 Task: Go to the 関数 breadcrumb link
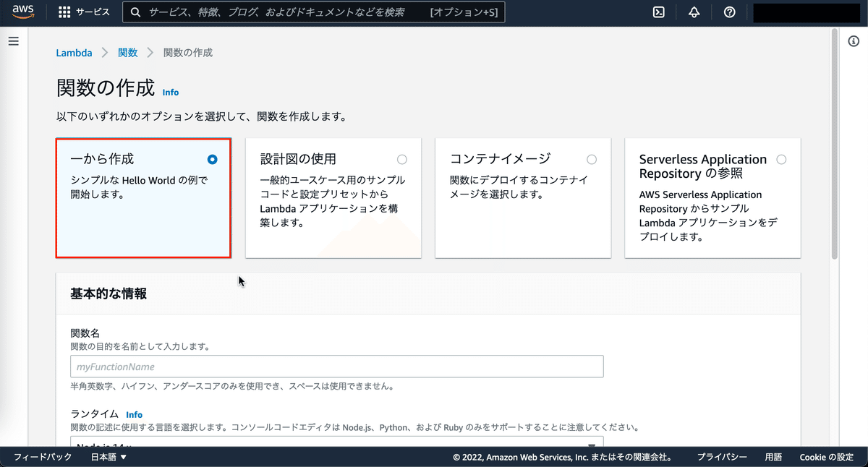127,53
